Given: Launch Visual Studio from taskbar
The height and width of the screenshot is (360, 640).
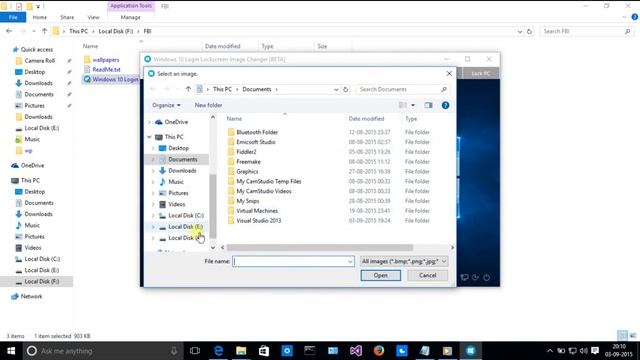Looking at the screenshot, I should pyautogui.click(x=356, y=351).
